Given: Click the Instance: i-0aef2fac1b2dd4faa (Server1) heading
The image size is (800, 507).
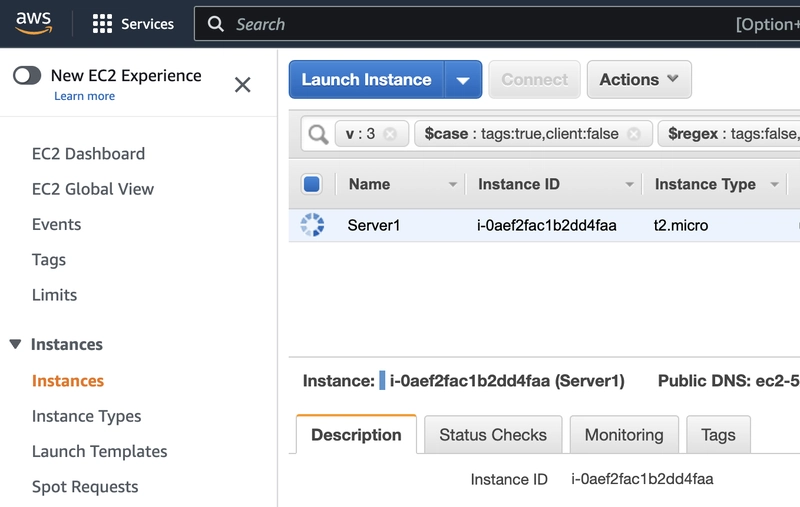Looking at the screenshot, I should coord(463,381).
